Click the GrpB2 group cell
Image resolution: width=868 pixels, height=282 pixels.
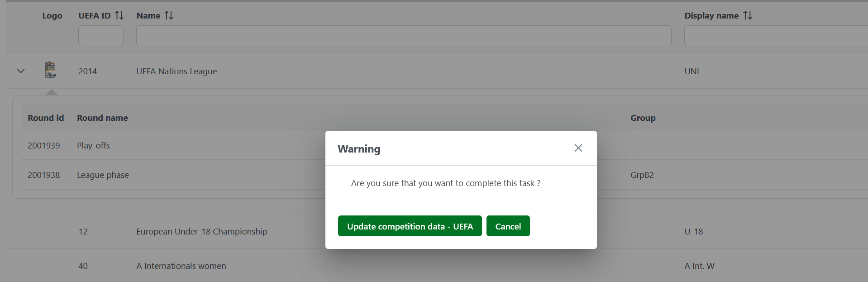click(642, 175)
